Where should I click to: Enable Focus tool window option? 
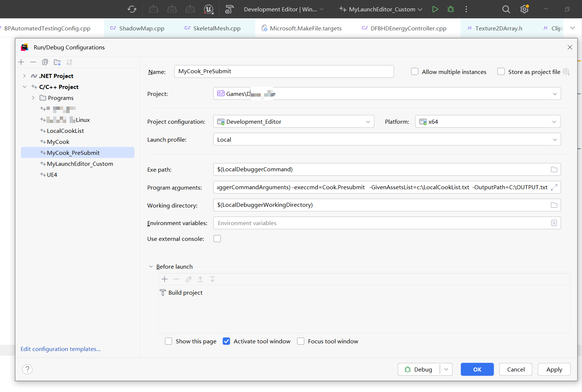point(301,341)
